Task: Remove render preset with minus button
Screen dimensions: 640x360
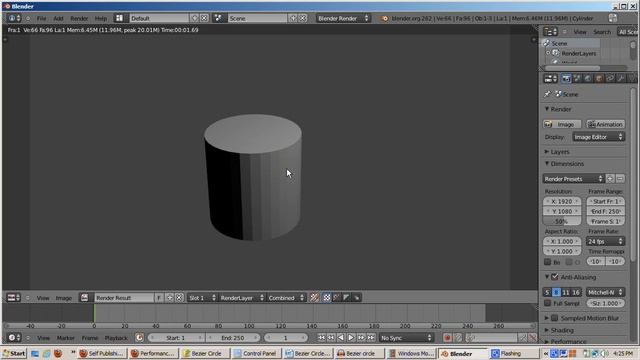Action: (620, 179)
